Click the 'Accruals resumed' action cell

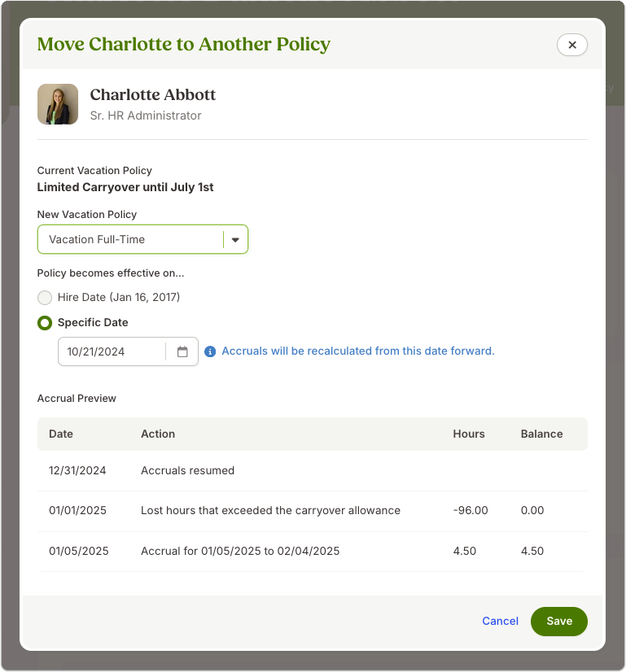pyautogui.click(x=187, y=470)
